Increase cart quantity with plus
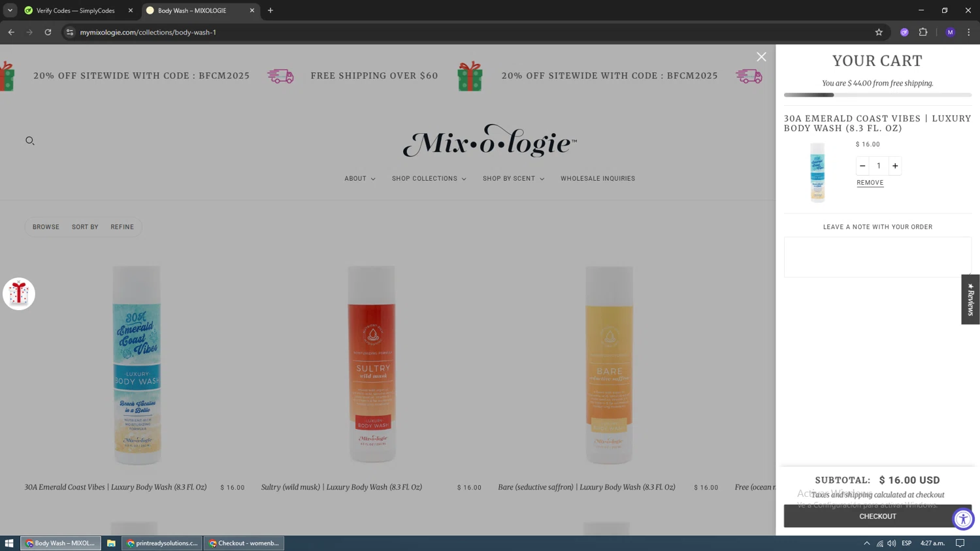Image resolution: width=980 pixels, height=551 pixels. (895, 166)
